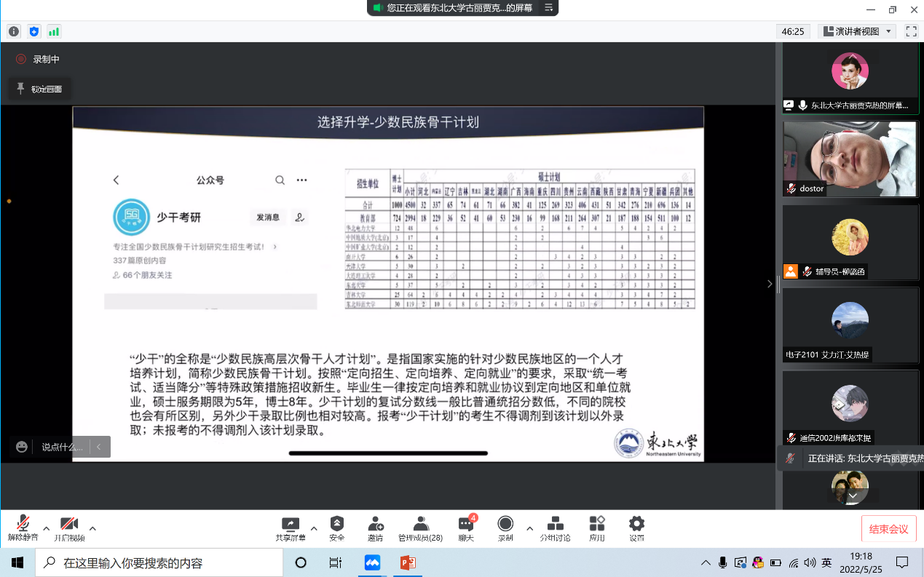Open audio options arrow beside mute
Viewport: 924px width, 577px height.
click(x=46, y=528)
